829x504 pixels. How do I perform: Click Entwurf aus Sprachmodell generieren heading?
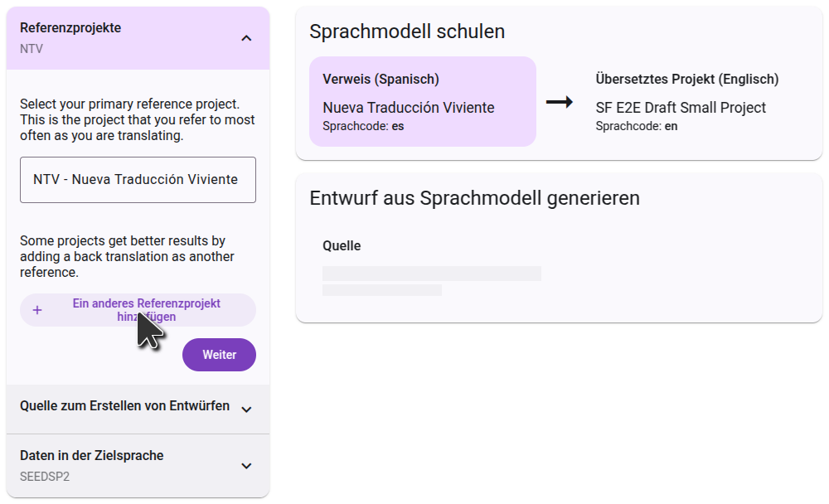pos(474,198)
